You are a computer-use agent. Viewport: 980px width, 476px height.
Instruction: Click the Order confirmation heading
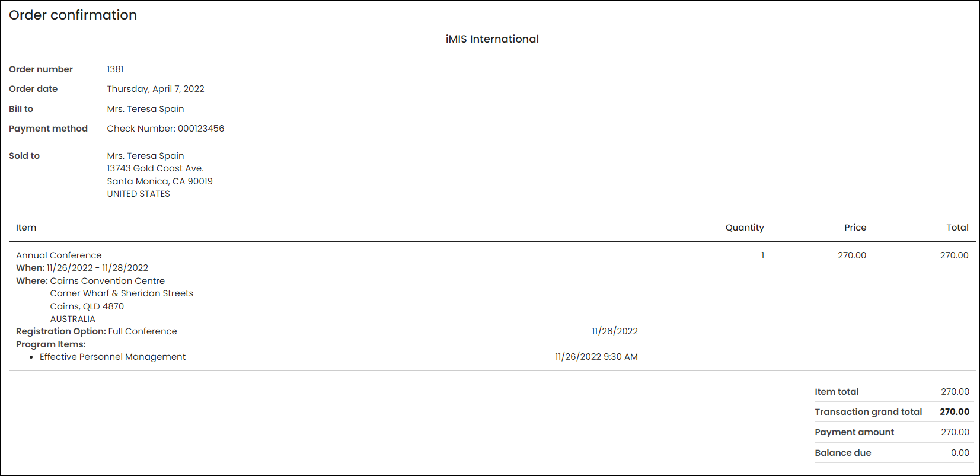click(73, 15)
